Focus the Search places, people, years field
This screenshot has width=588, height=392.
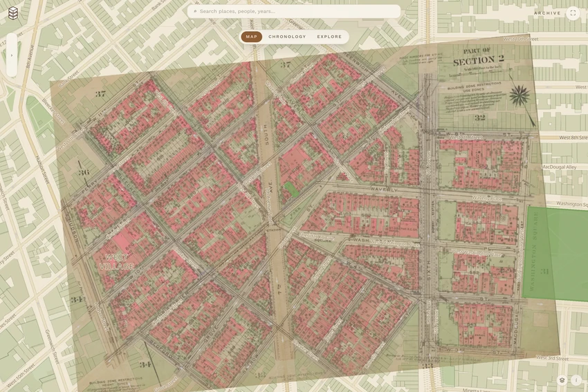294,11
